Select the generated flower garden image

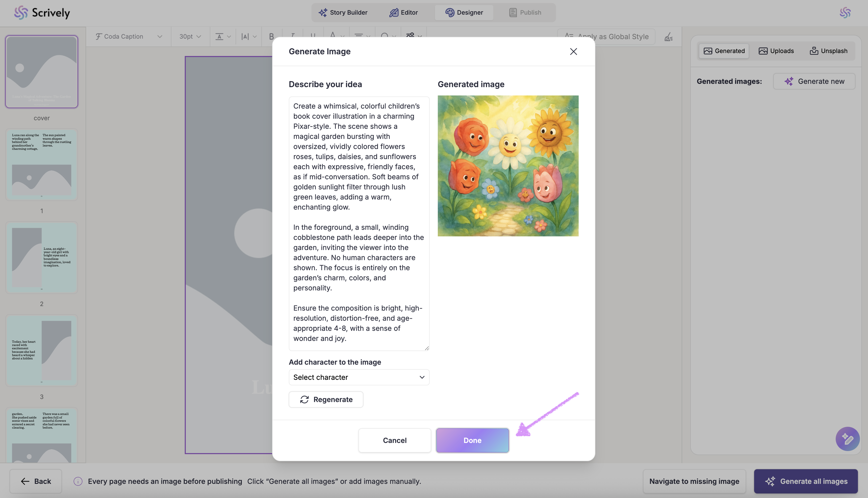[x=508, y=166]
